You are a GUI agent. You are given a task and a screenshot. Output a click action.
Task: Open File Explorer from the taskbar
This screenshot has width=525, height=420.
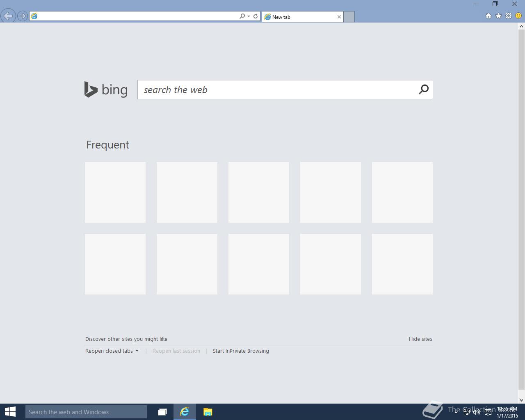coord(208,412)
